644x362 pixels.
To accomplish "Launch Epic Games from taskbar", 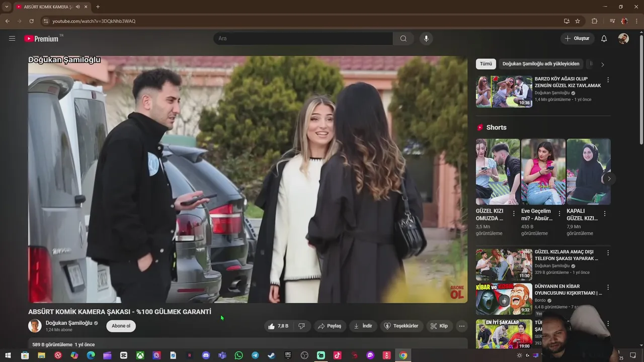I will coord(288,355).
